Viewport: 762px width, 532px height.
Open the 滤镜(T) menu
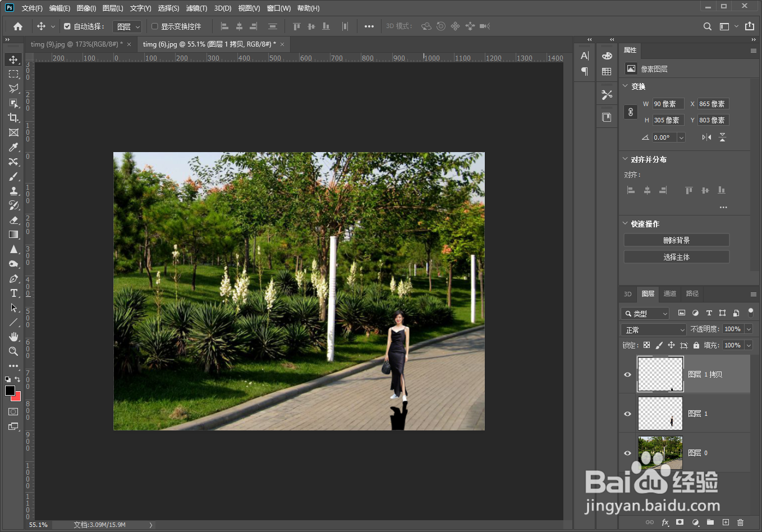coord(196,8)
